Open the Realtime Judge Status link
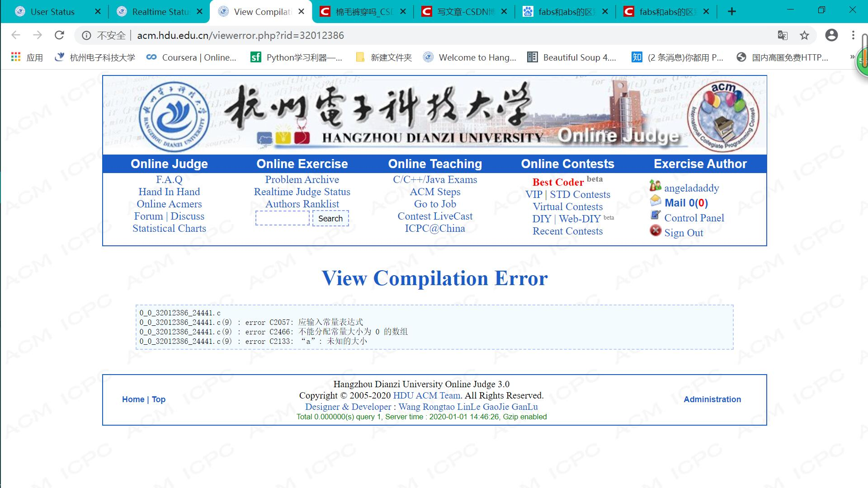This screenshot has height=488, width=868. [x=302, y=192]
